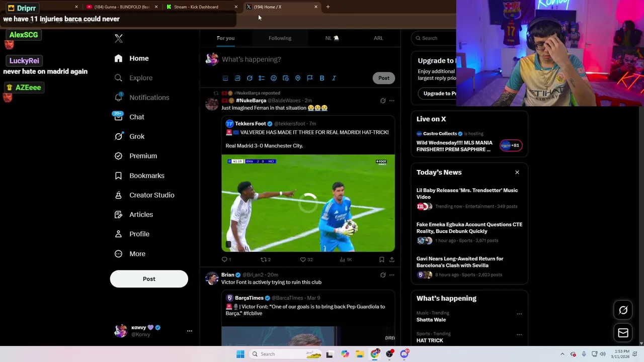Repost the #NukeBarça post
644x362 pixels.
(x=266, y=259)
